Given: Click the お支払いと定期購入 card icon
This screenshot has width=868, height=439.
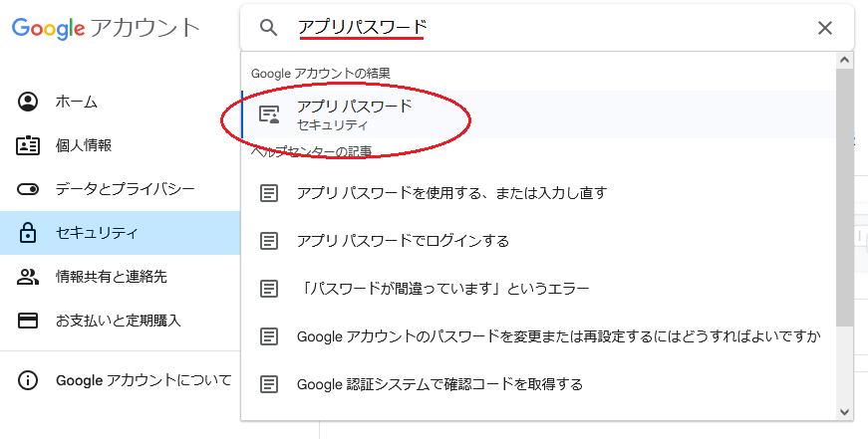Looking at the screenshot, I should click(x=28, y=321).
